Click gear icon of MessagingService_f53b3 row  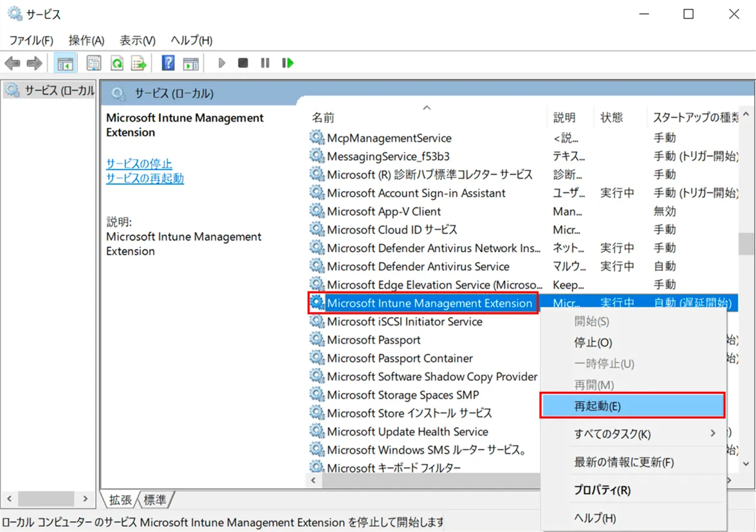tap(317, 156)
